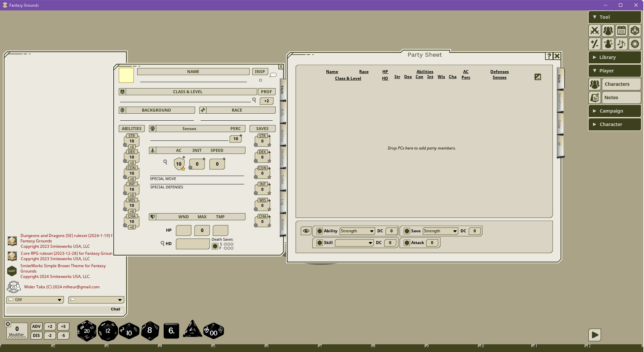Click the -2 modifier button
This screenshot has width=644, height=352.
(x=50, y=336)
